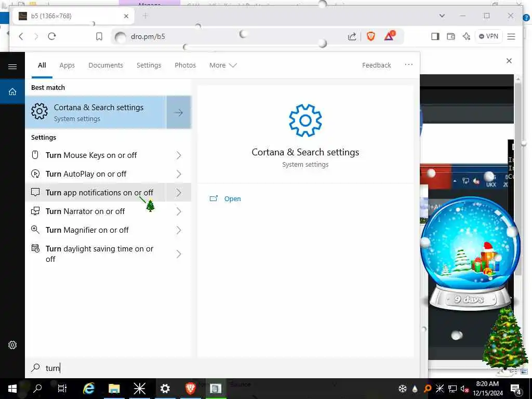The width and height of the screenshot is (532, 399).
Task: Click the Mouse Keys mouse icon
Action: tap(35, 155)
